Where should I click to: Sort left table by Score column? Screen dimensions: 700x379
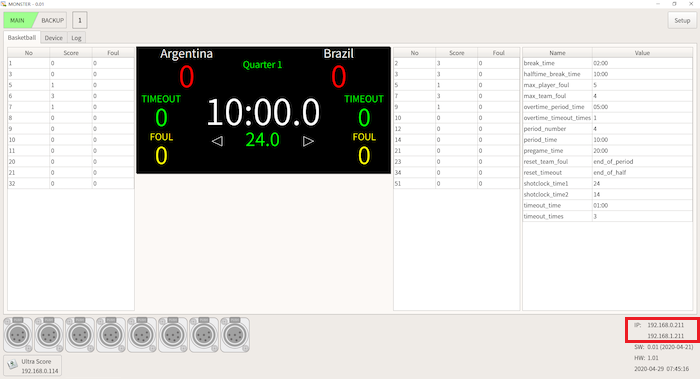71,53
